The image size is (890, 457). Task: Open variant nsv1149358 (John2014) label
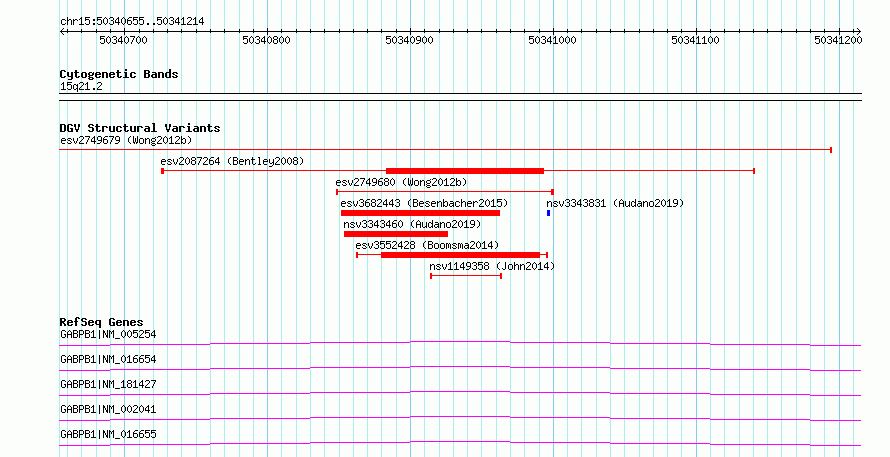[492, 266]
